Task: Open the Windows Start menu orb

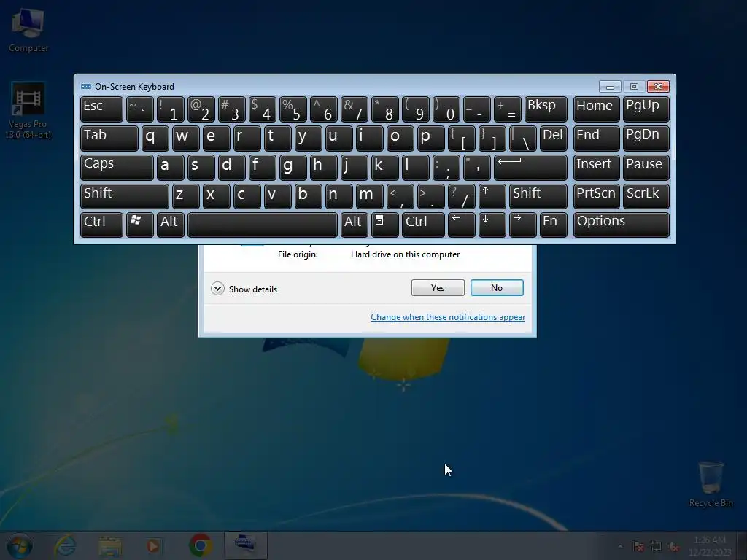Action: click(20, 545)
